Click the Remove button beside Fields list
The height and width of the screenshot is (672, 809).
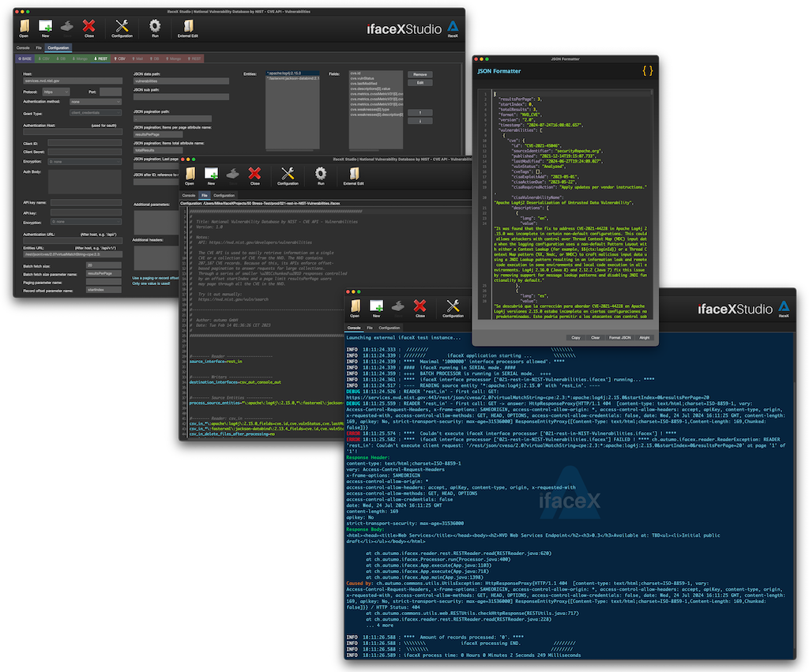coord(420,74)
